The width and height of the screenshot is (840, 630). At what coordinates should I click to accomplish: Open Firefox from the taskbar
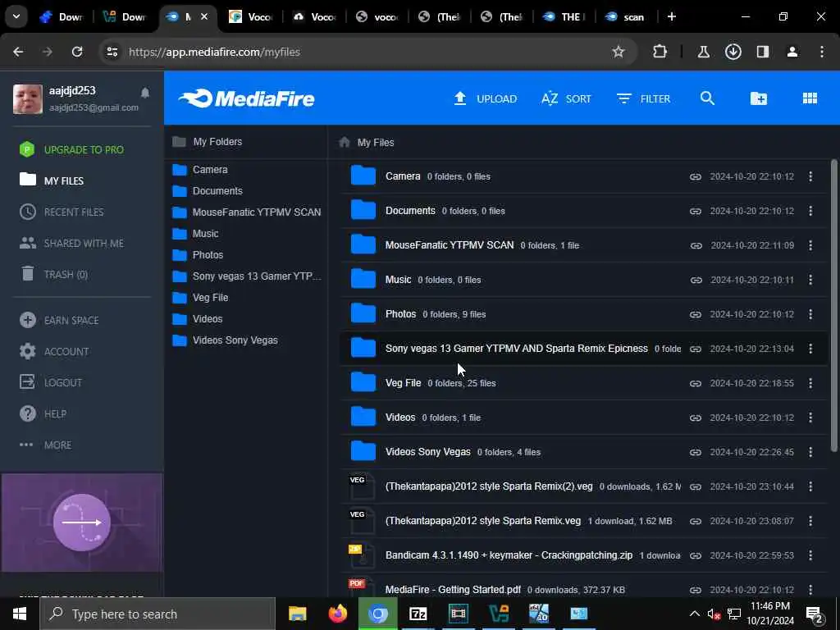[337, 614]
